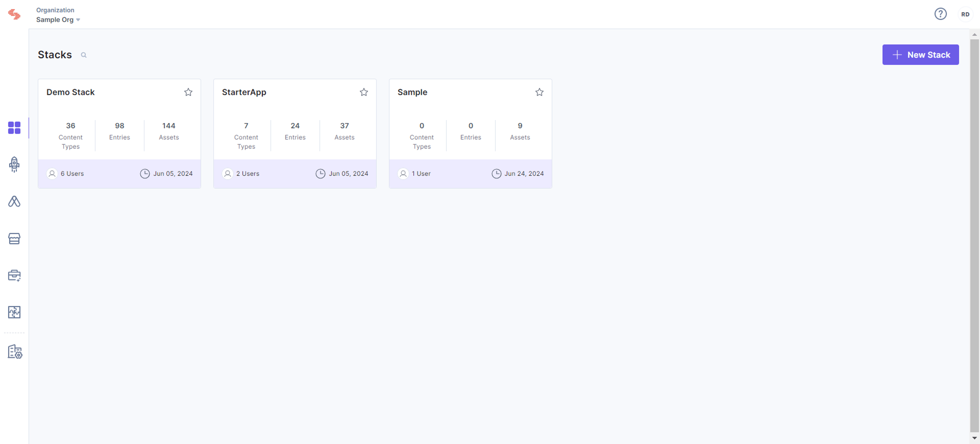Click the clock icon on StarterApp

pyautogui.click(x=320, y=174)
